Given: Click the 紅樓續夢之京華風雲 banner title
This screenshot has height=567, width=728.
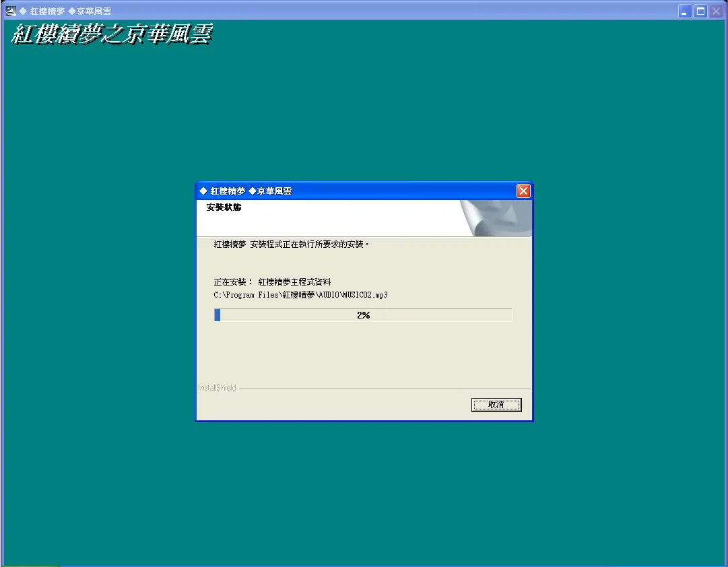Looking at the screenshot, I should point(111,34).
